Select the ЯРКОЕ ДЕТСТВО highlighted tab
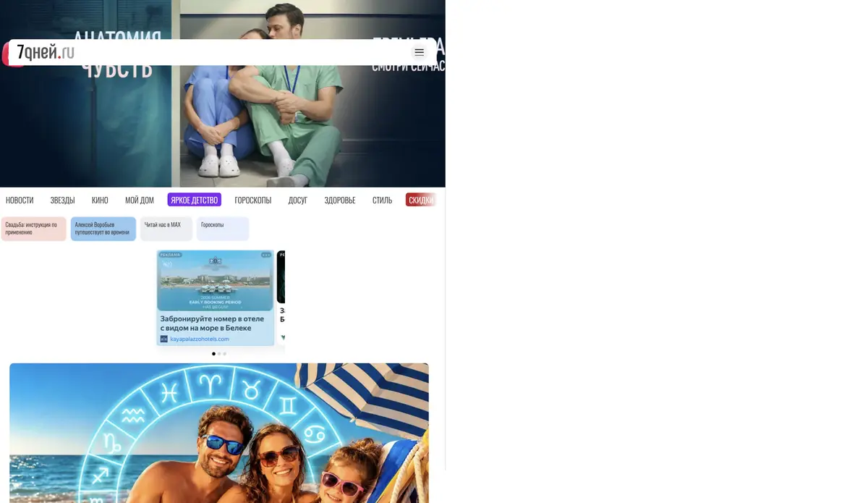The image size is (868, 503). pyautogui.click(x=195, y=200)
